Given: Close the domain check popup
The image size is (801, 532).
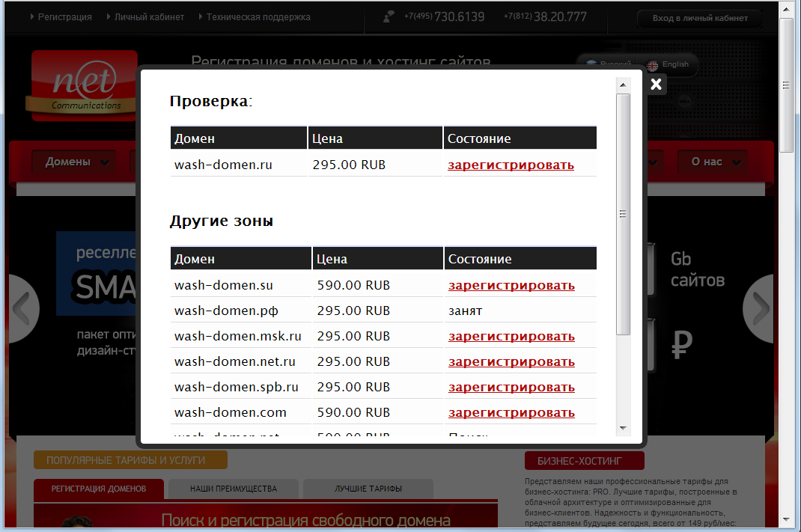Looking at the screenshot, I should (656, 84).
